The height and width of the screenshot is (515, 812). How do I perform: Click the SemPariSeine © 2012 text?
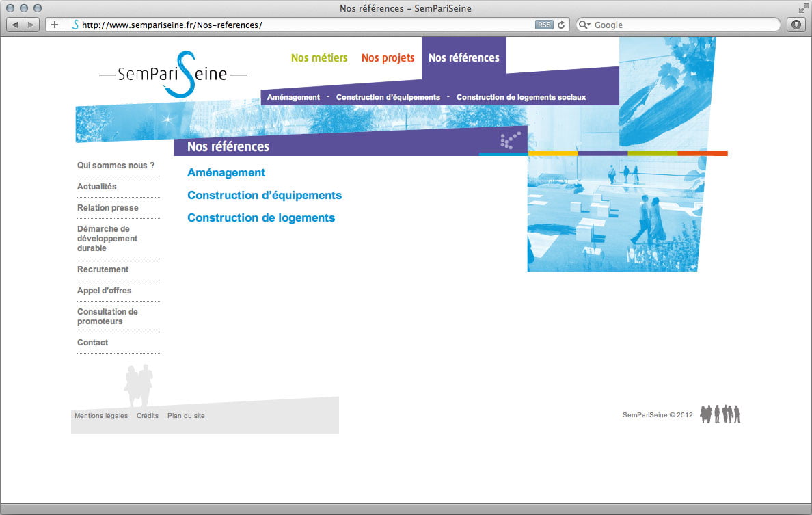click(x=658, y=415)
